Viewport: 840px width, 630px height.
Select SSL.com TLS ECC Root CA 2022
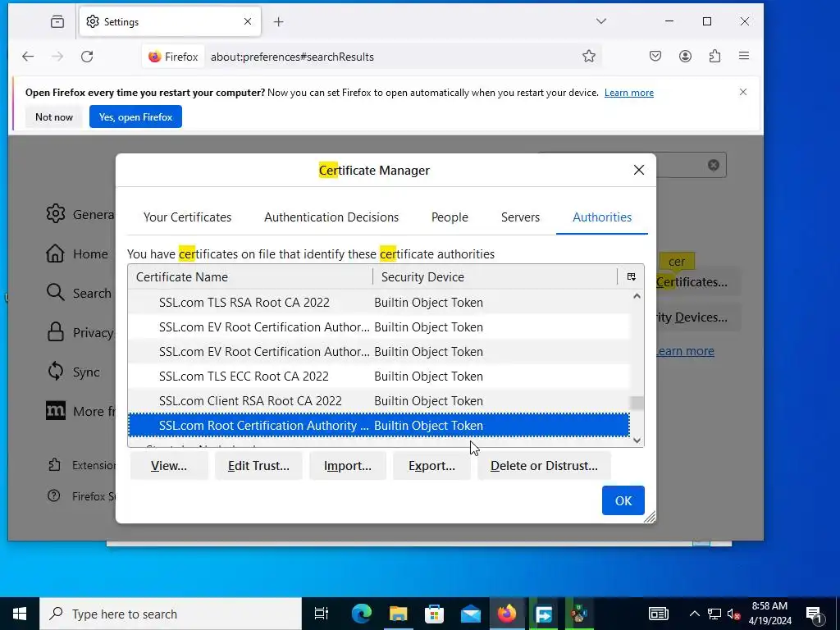point(379,376)
